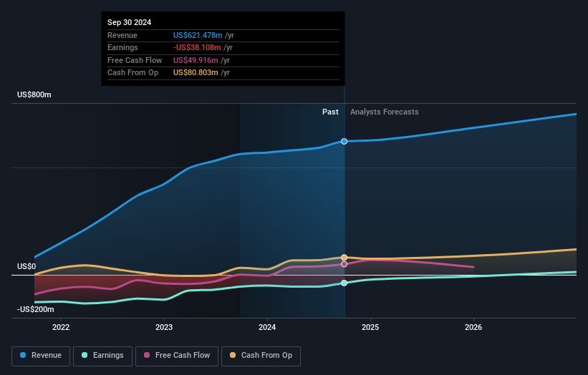Click the teal Earnings data point marker
The height and width of the screenshot is (375, 588).
(x=344, y=283)
